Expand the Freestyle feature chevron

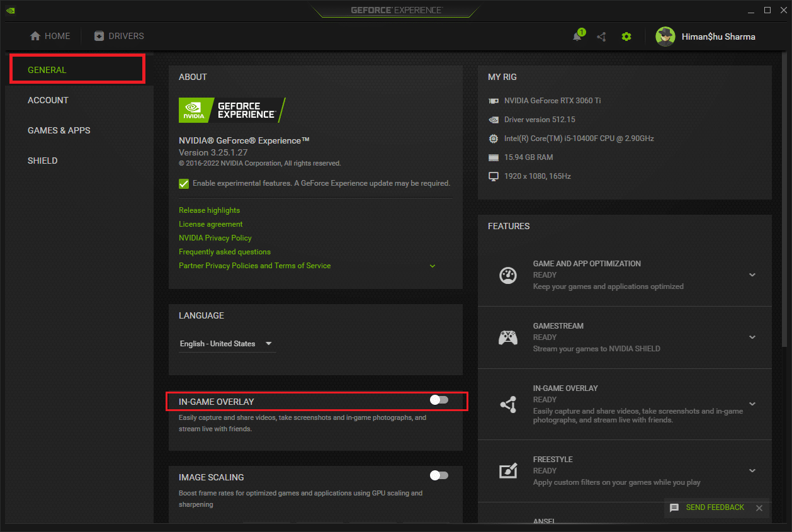coord(752,471)
